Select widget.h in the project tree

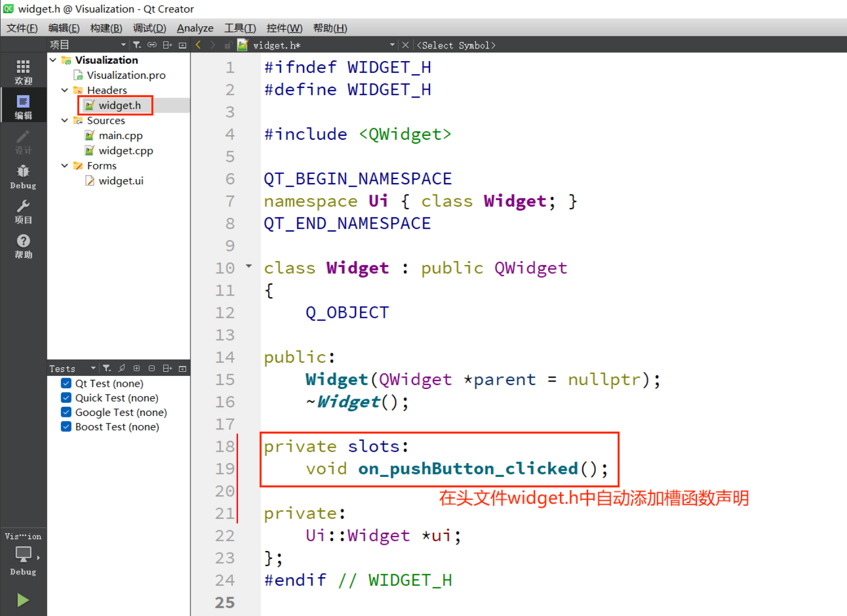click(x=120, y=106)
